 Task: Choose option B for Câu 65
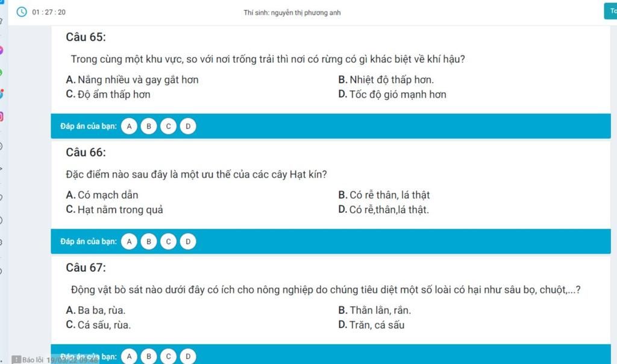click(x=149, y=127)
